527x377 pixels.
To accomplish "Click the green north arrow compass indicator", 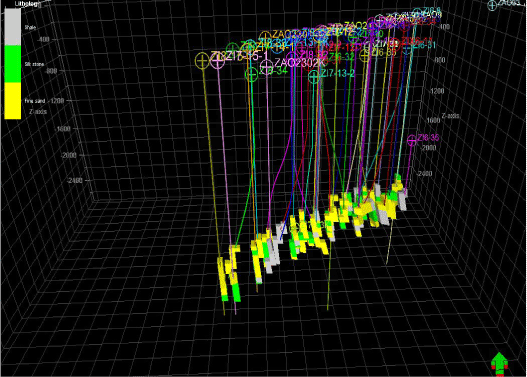I will (499, 363).
